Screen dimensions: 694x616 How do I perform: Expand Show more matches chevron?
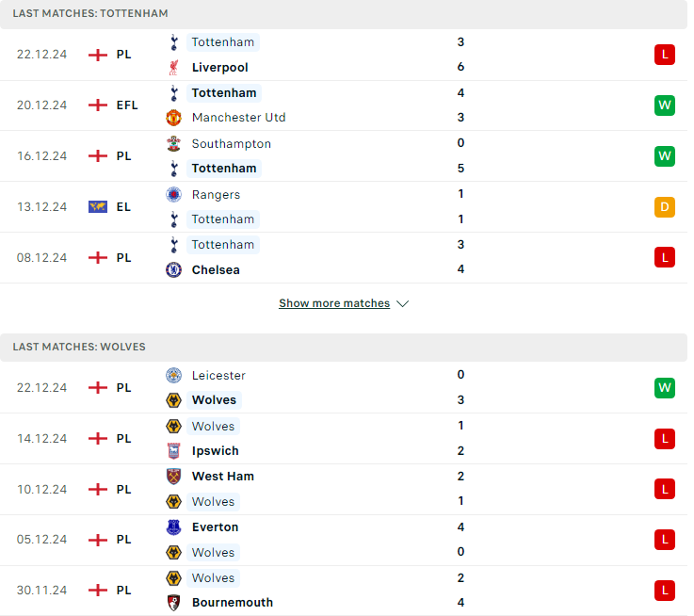pos(402,304)
